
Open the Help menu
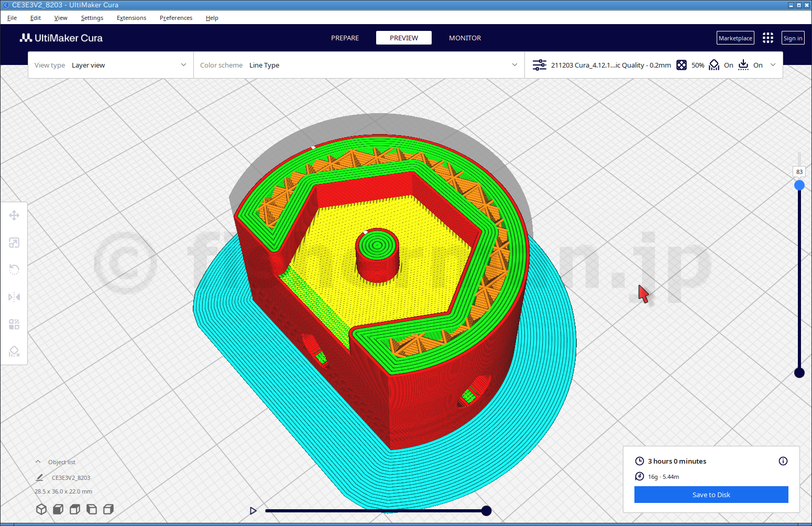(212, 18)
